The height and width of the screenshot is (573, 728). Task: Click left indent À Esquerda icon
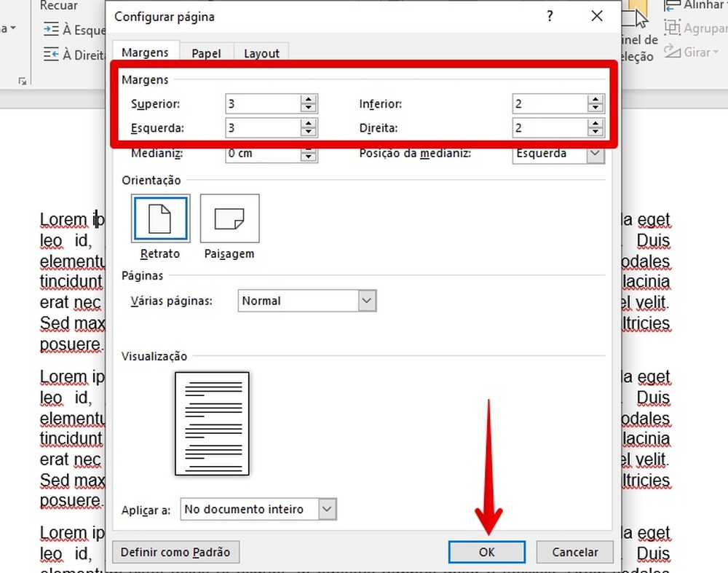51,29
